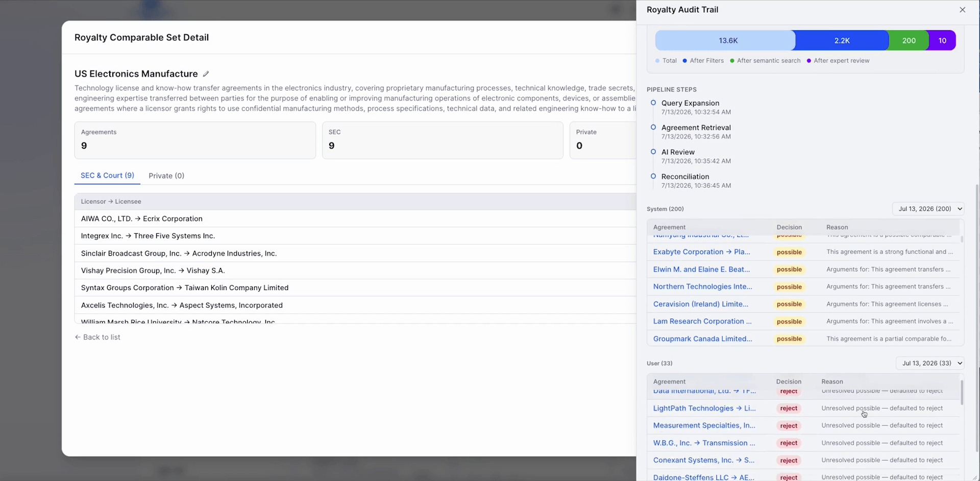Select the Reconciliation pipeline step

pos(685,177)
